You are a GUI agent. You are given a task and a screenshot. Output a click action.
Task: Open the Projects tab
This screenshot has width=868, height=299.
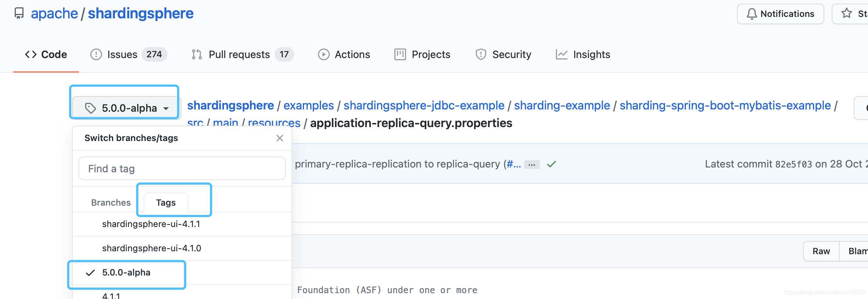click(422, 54)
